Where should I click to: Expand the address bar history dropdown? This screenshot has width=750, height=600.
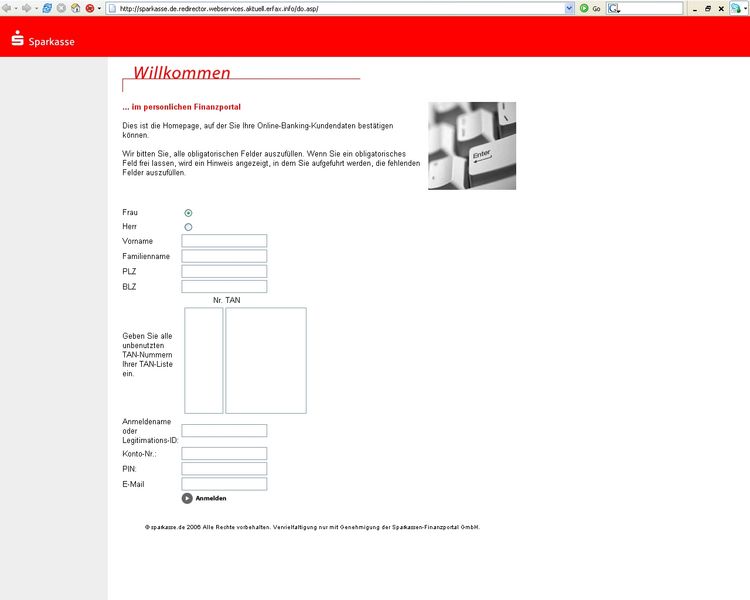pos(569,9)
